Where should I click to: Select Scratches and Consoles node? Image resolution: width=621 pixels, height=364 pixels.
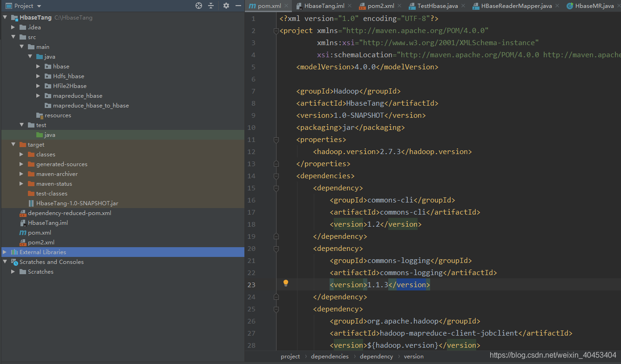(x=51, y=262)
